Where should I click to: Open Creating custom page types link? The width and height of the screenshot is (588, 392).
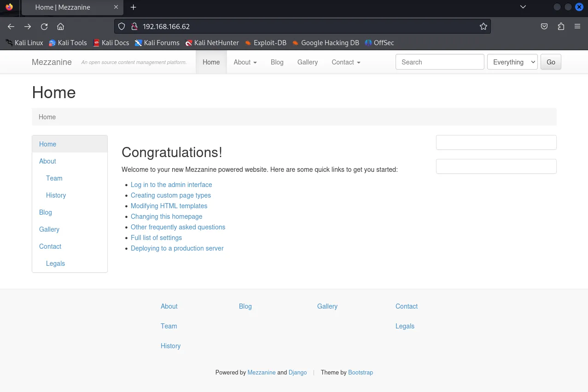[x=171, y=195]
